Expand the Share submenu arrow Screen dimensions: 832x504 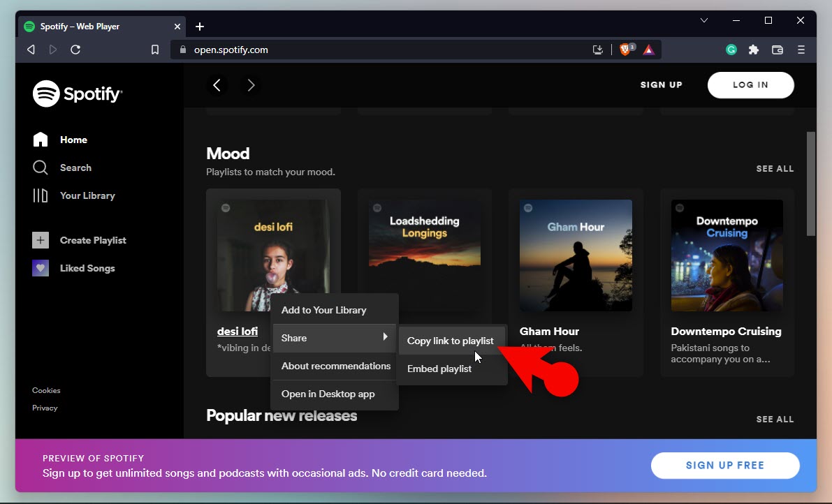click(x=385, y=337)
